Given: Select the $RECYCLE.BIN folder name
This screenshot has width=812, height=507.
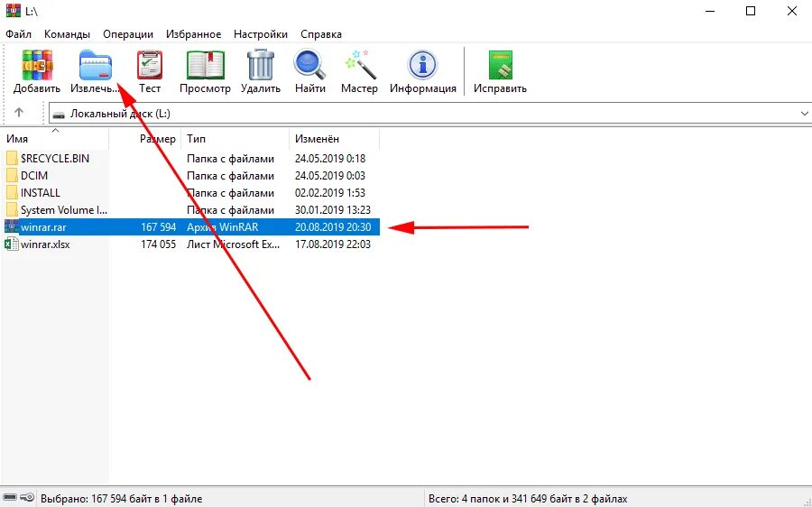Looking at the screenshot, I should [x=55, y=159].
